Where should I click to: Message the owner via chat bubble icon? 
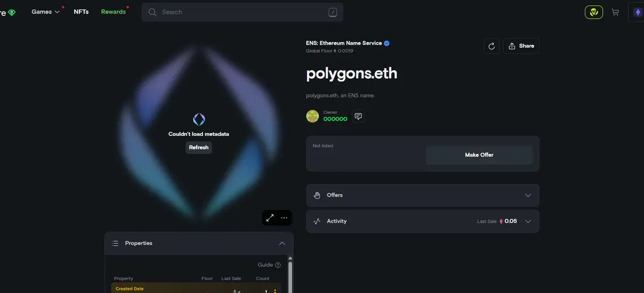click(358, 116)
